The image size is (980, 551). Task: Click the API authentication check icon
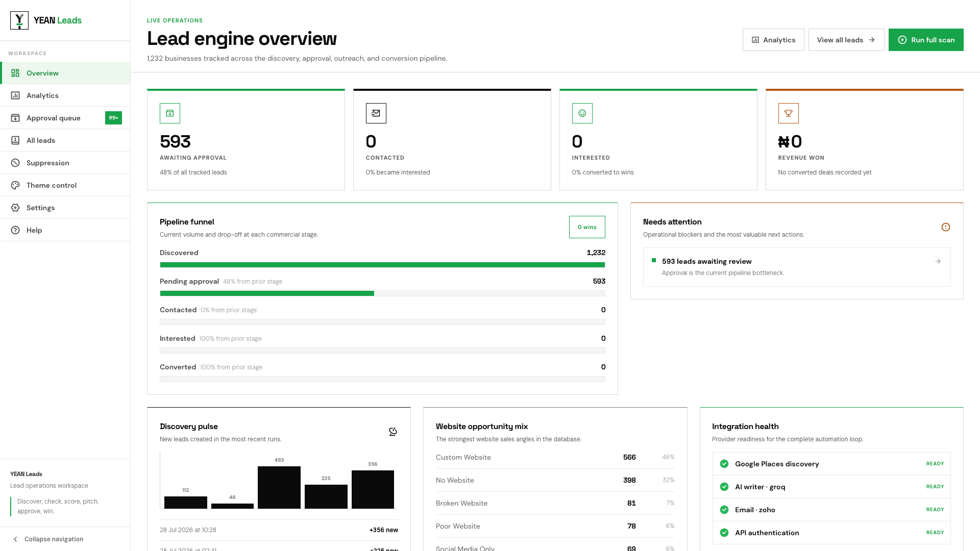724,533
